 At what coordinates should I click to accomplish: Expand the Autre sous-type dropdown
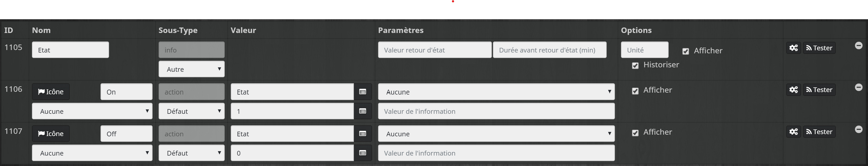coord(191,69)
